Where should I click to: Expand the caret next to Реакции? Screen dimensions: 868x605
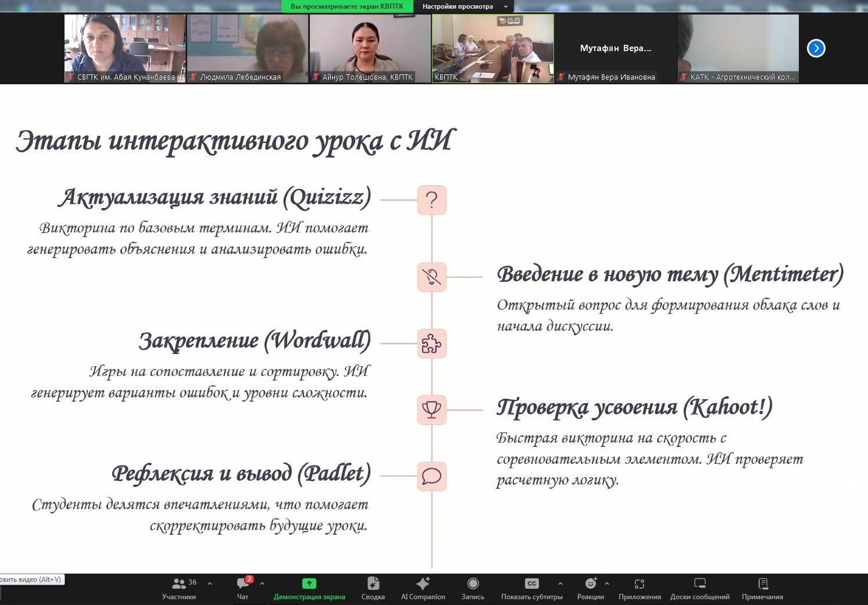(x=607, y=583)
